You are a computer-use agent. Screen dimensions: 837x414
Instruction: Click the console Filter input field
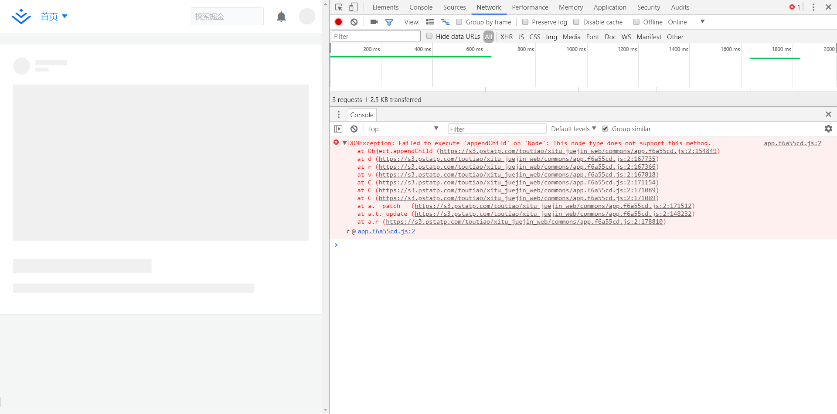point(496,129)
